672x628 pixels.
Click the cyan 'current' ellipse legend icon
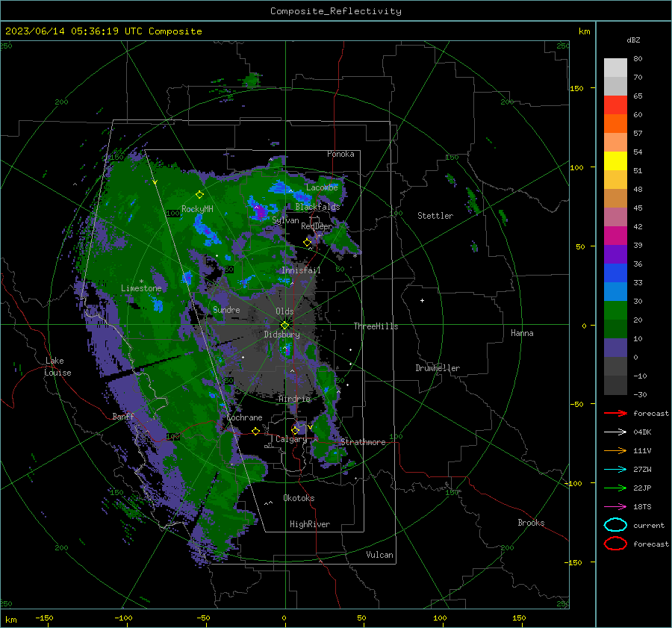(615, 525)
